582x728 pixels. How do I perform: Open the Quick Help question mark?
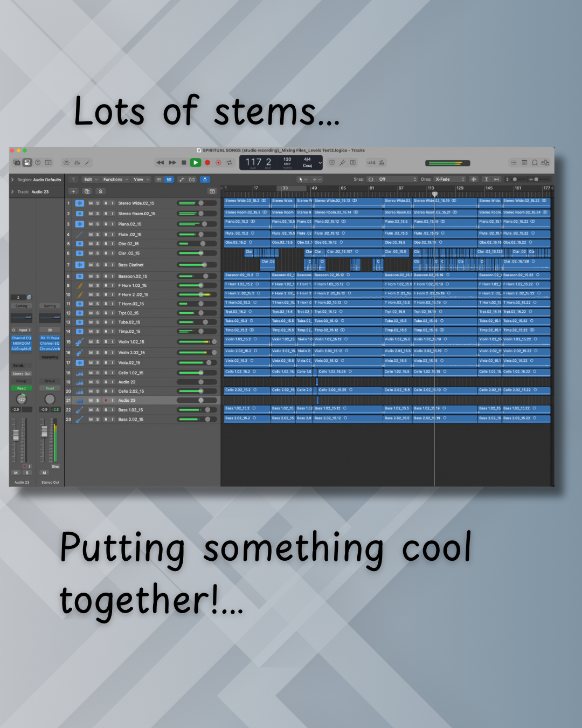(38, 162)
